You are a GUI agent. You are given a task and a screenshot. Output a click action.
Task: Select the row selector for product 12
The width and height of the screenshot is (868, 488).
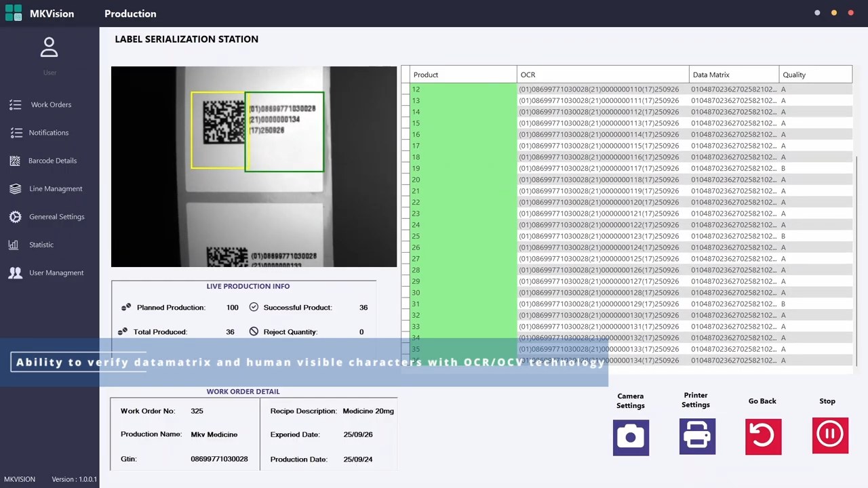(x=406, y=89)
